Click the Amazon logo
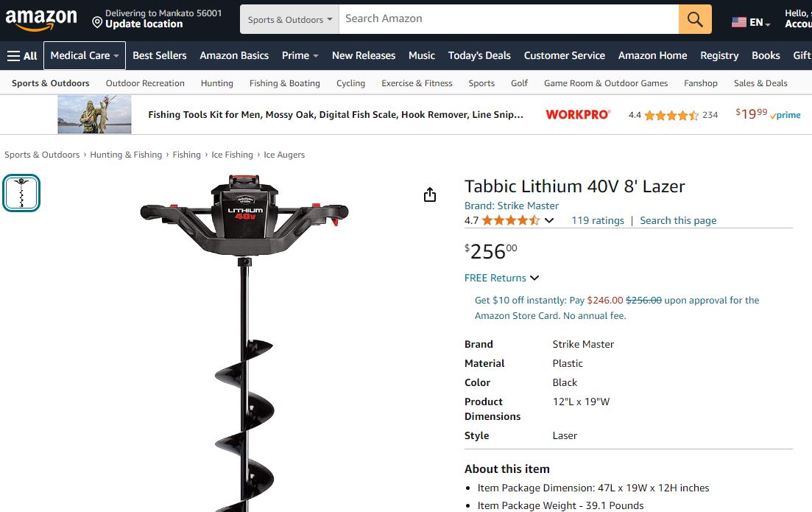This screenshot has width=812, height=512. click(41, 20)
